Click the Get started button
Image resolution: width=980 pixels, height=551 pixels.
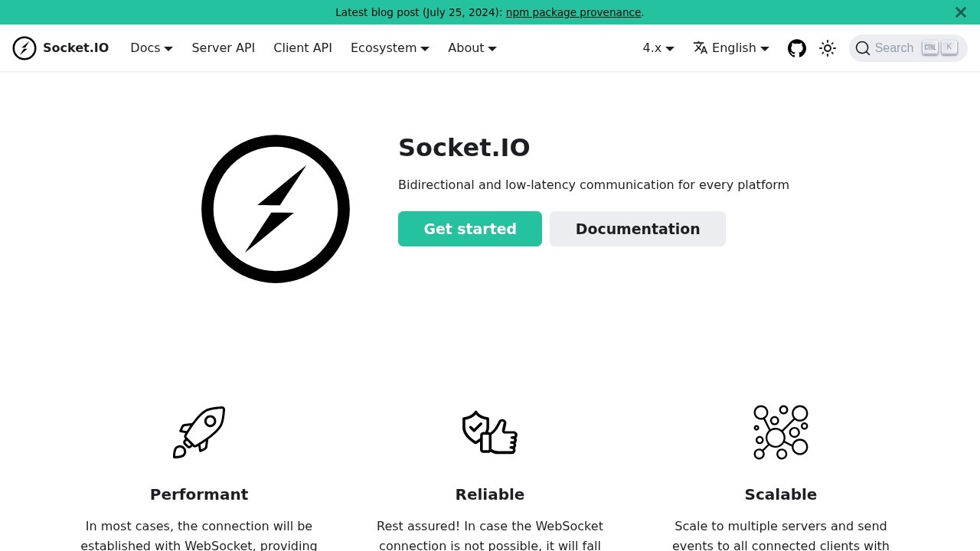tap(469, 229)
